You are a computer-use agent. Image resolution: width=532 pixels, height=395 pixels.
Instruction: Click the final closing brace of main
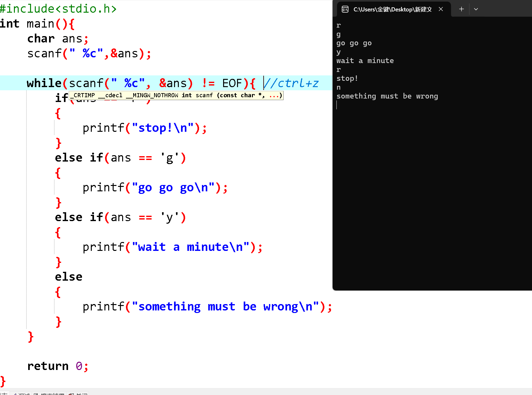[3, 381]
